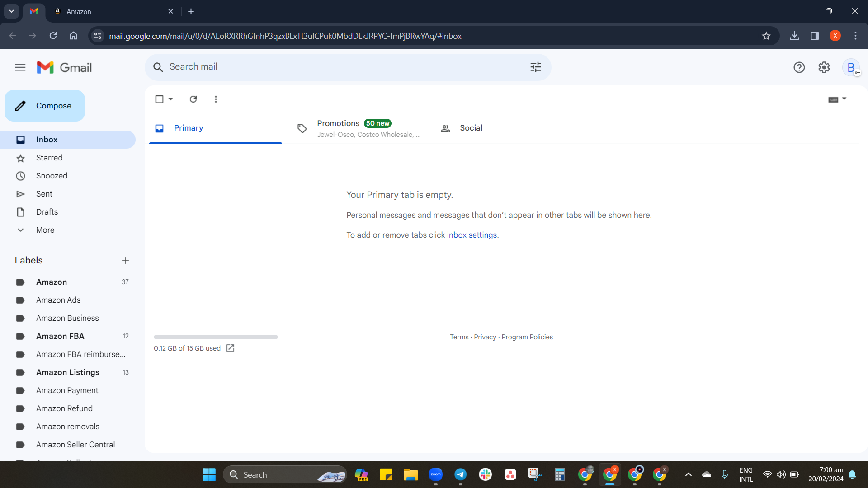Open File Explorer from the taskbar
The width and height of the screenshot is (868, 488).
tap(410, 474)
